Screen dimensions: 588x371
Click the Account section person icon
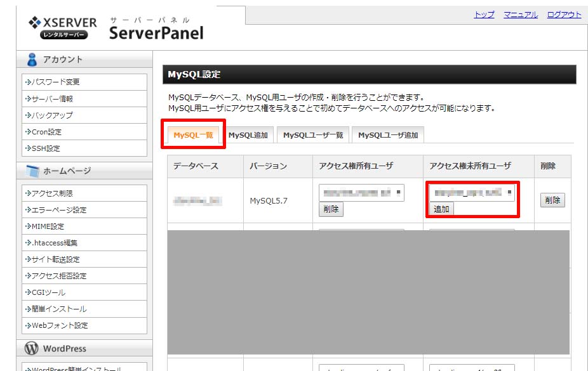pos(32,60)
